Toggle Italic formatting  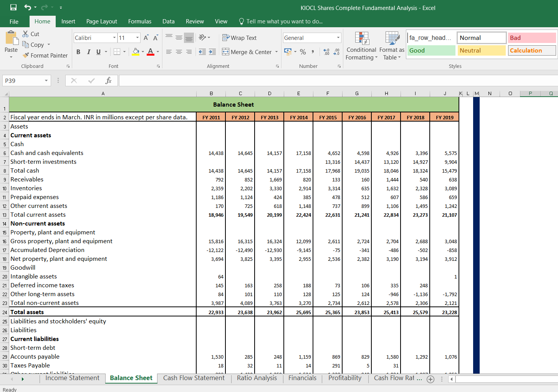coord(89,52)
